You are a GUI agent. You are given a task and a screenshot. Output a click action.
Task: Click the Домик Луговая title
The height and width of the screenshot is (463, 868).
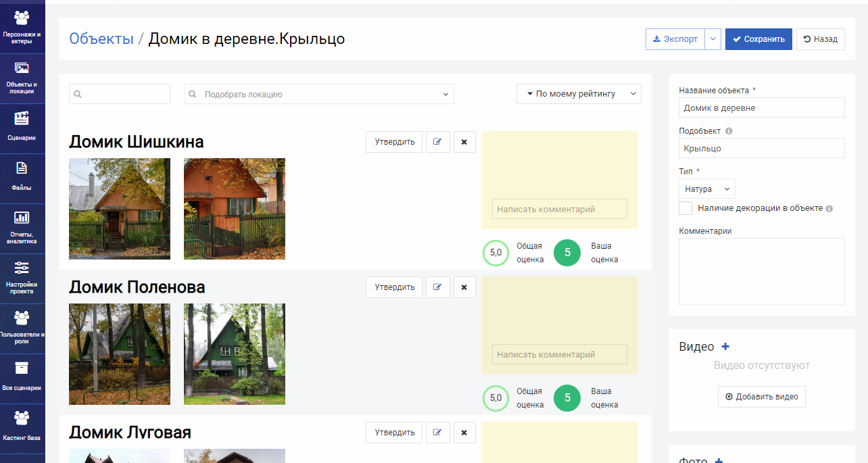coord(130,433)
